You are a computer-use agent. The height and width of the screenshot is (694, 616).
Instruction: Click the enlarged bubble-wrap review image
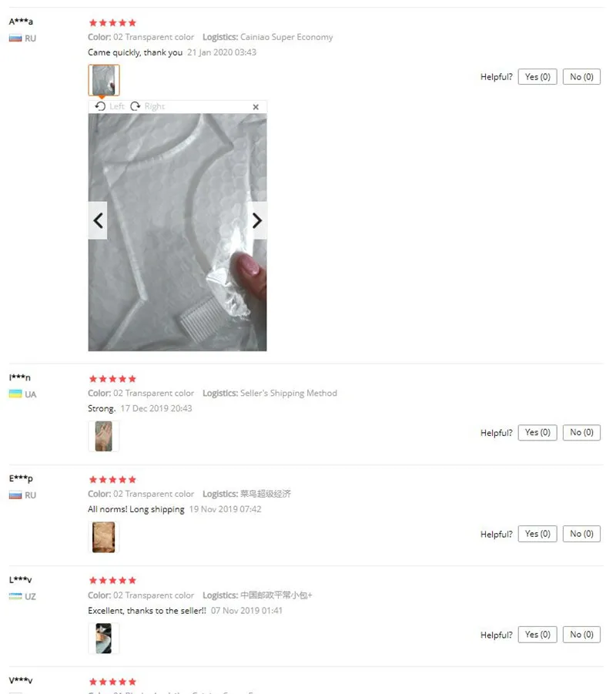(x=177, y=233)
